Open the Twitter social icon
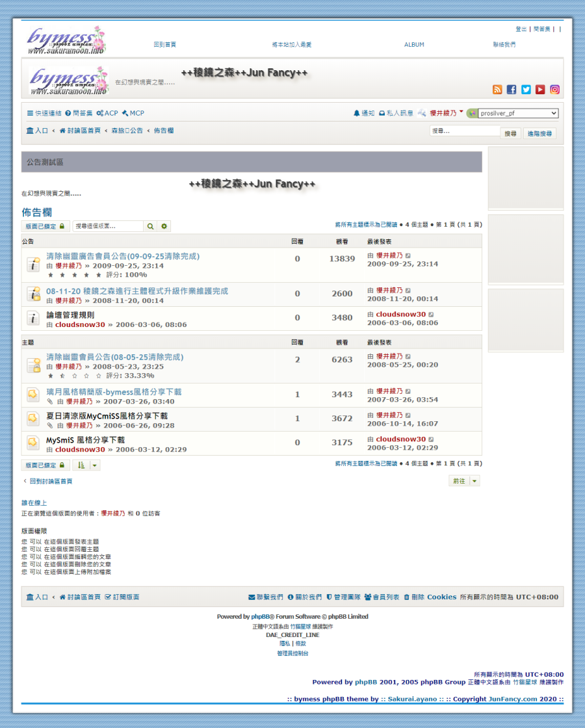585x728 pixels. click(526, 90)
